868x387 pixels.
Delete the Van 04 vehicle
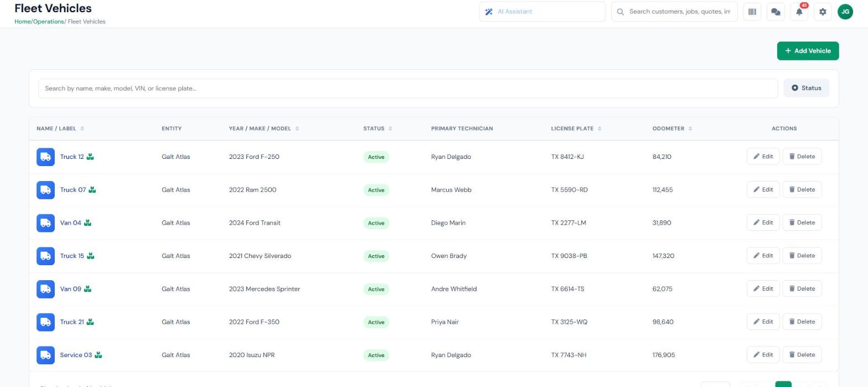point(802,223)
